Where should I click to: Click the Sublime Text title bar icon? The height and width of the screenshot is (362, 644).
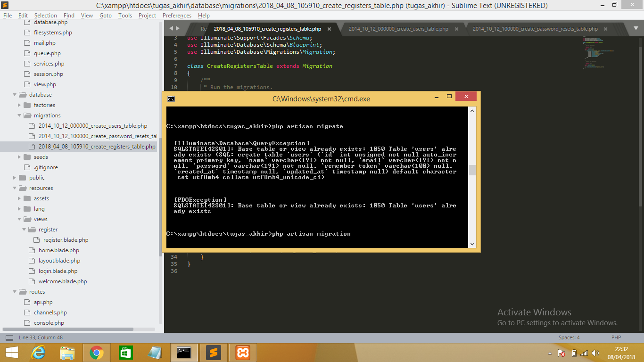pos(5,5)
